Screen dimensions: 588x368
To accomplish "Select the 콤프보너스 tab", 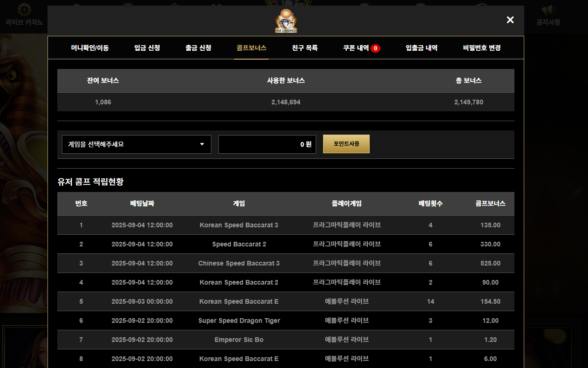I will [251, 48].
